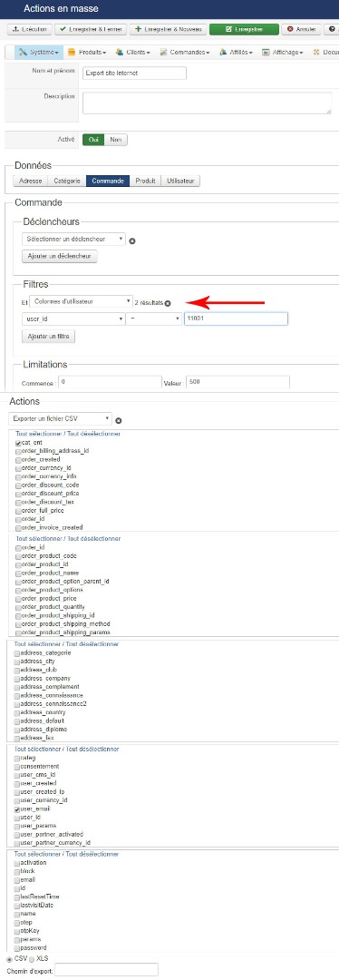Save and close with Enregistrer & Fermer

tap(91, 29)
